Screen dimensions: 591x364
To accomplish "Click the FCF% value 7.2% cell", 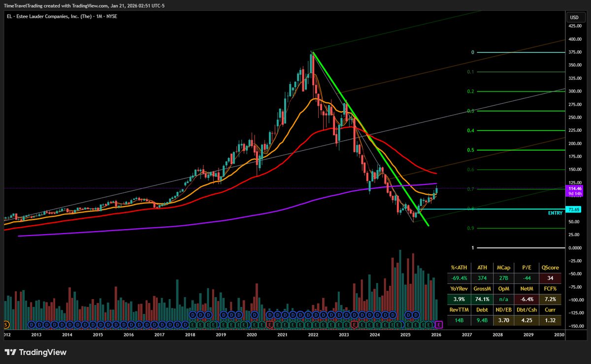I will pyautogui.click(x=550, y=299).
